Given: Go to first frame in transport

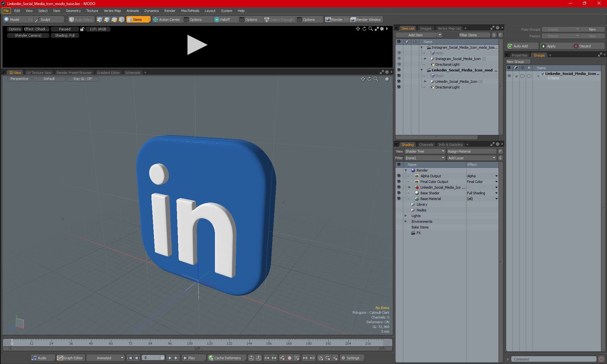Looking at the screenshot, I should tap(129, 358).
